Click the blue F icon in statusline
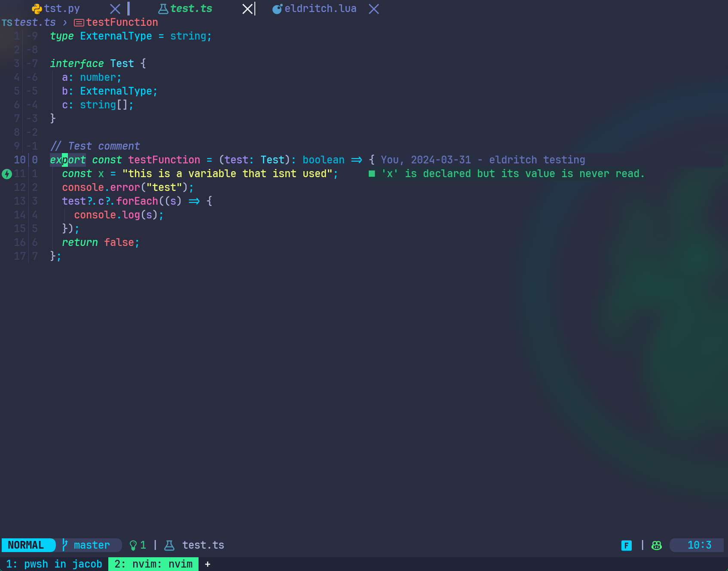This screenshot has width=728, height=571. [x=627, y=546]
